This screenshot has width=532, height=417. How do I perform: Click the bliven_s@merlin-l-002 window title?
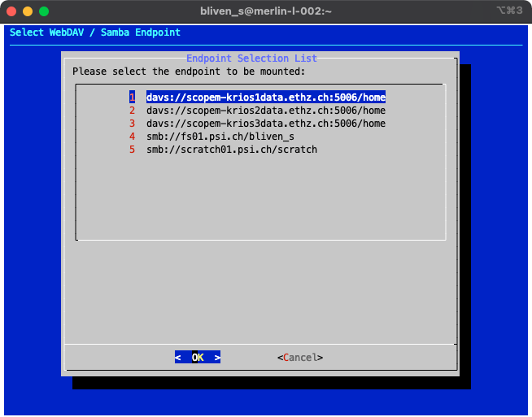[265, 11]
